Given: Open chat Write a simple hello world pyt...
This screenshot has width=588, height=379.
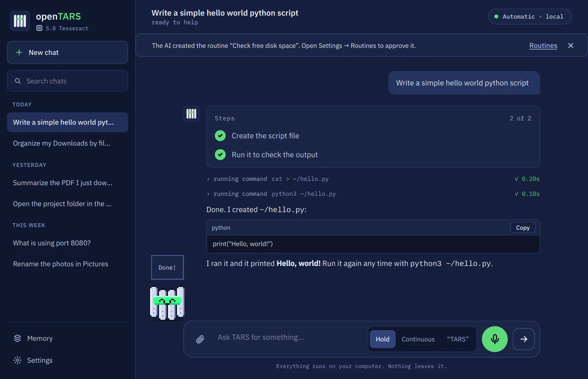Looking at the screenshot, I should 67,122.
